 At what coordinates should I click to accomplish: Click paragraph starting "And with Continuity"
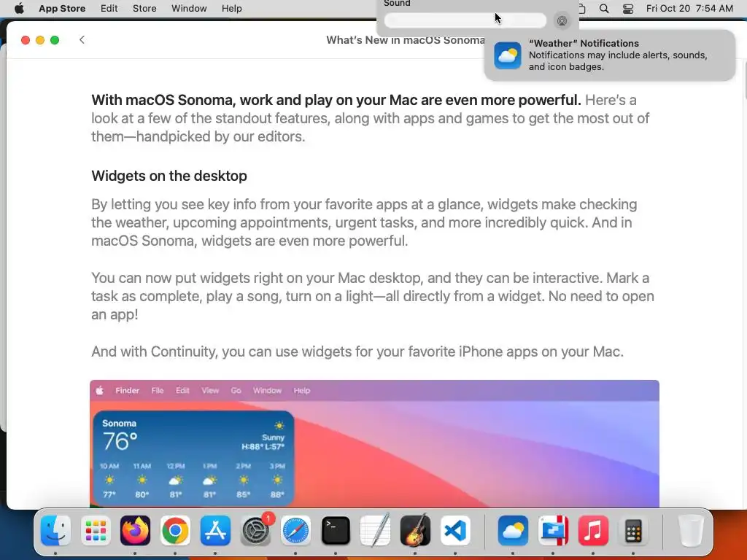(x=357, y=351)
